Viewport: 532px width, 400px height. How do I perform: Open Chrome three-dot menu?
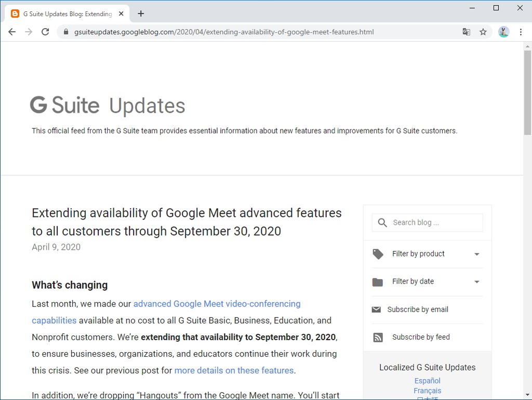521,32
